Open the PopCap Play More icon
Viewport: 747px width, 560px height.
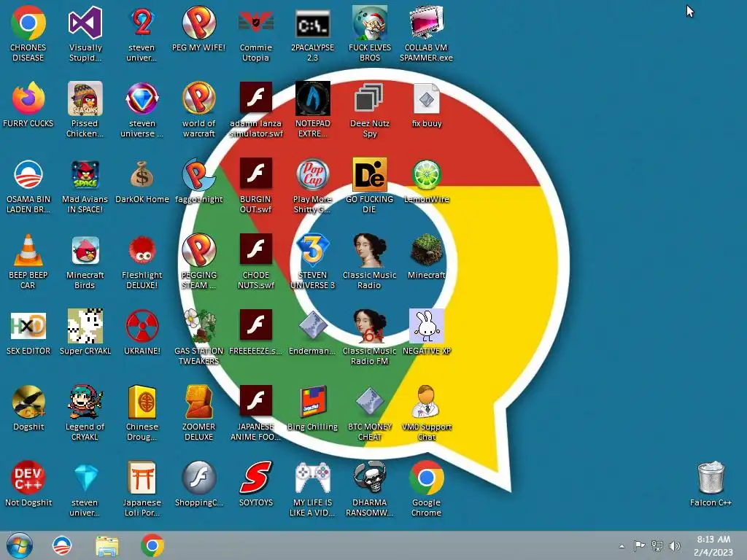[312, 174]
